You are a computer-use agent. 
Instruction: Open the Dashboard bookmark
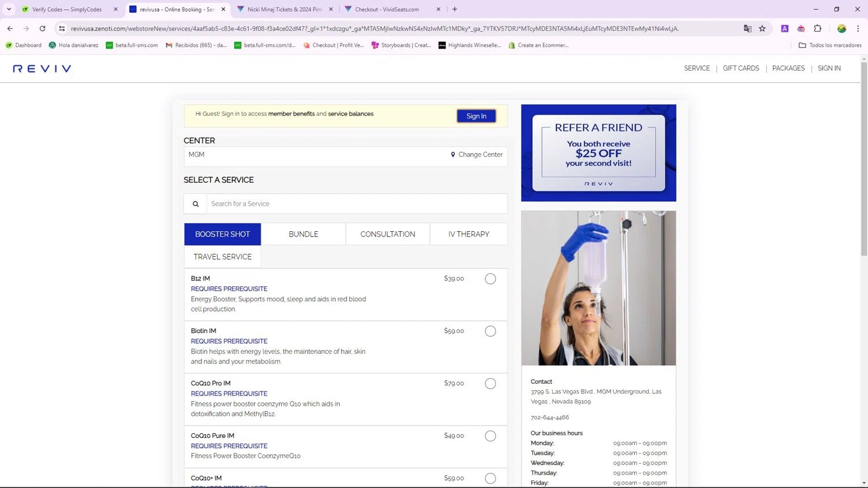pos(24,45)
